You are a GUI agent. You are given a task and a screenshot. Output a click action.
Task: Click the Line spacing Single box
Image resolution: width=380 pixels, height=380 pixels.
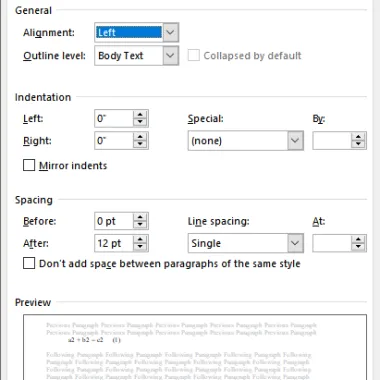pyautogui.click(x=238, y=243)
